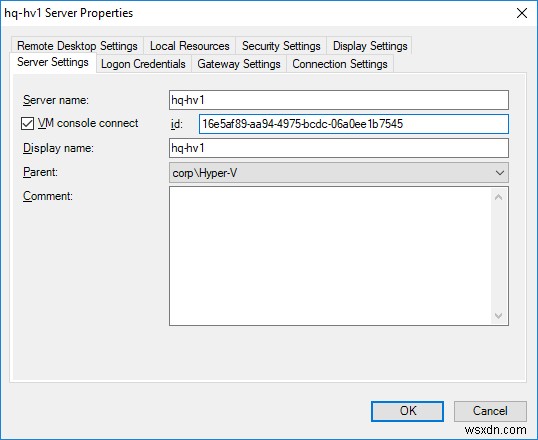Select the Server Settings tab
Screen dimensions: 538x440
tap(53, 62)
